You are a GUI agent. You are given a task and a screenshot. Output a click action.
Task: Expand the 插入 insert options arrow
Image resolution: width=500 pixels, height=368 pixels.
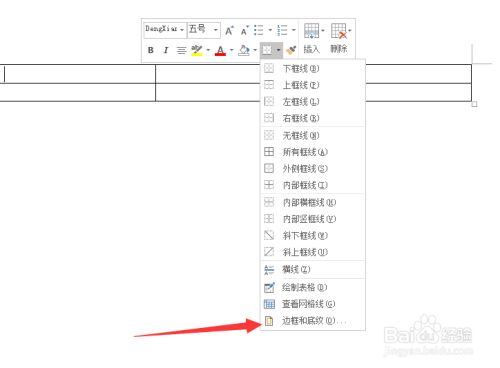pyautogui.click(x=323, y=31)
